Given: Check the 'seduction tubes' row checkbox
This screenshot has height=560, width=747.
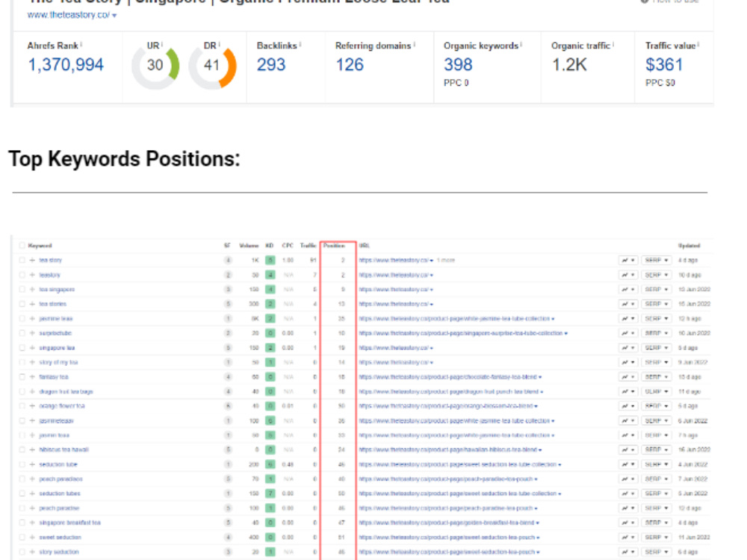Looking at the screenshot, I should [22, 494].
